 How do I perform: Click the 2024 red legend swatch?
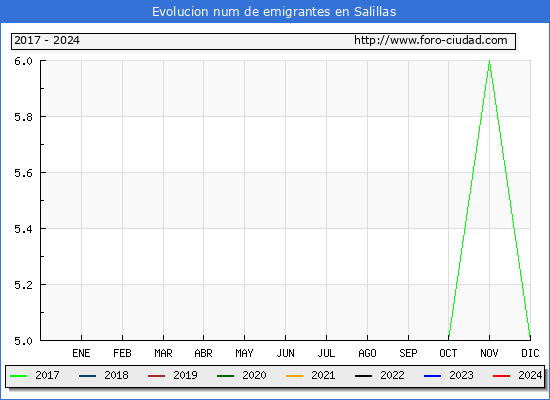pyautogui.click(x=502, y=376)
